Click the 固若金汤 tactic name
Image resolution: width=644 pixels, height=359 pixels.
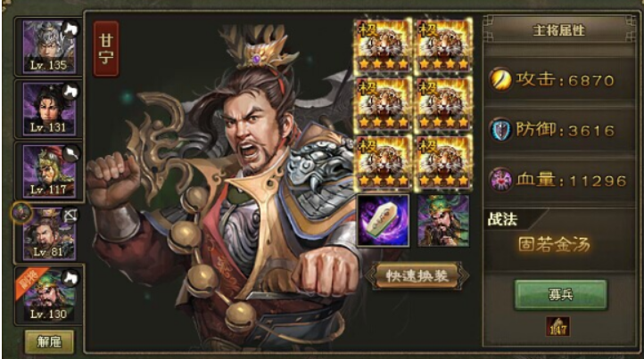click(x=554, y=245)
